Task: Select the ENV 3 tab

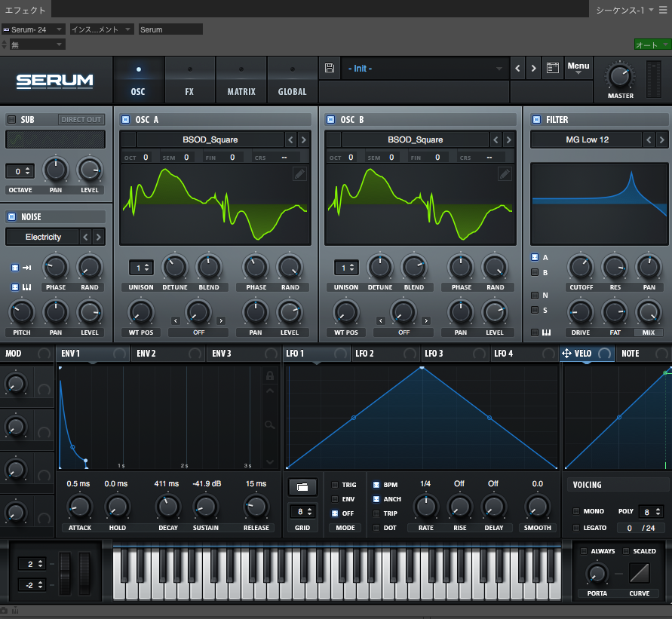Action: pyautogui.click(x=243, y=354)
